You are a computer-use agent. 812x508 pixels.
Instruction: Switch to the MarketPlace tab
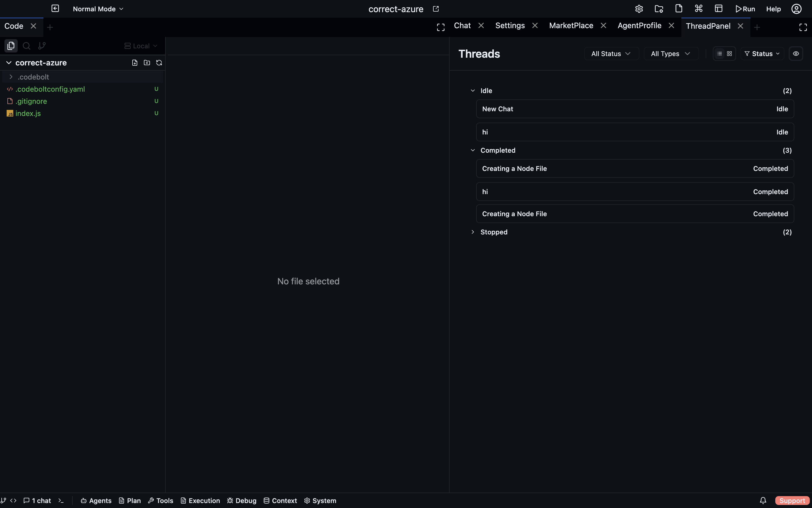[x=571, y=26]
